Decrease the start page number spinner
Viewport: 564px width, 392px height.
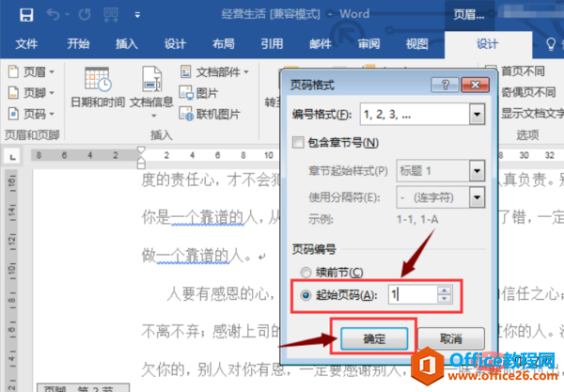tap(445, 299)
